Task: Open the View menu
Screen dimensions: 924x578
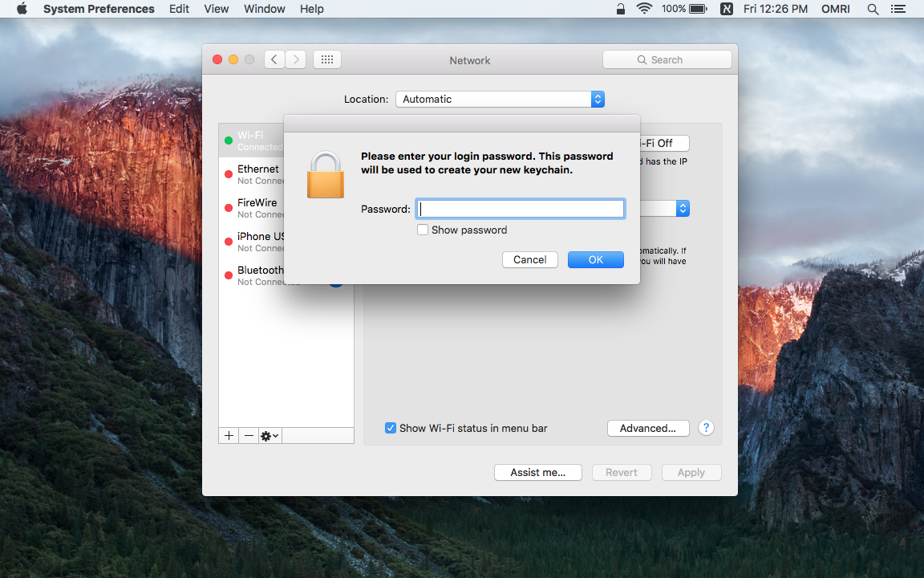Action: 217,9
